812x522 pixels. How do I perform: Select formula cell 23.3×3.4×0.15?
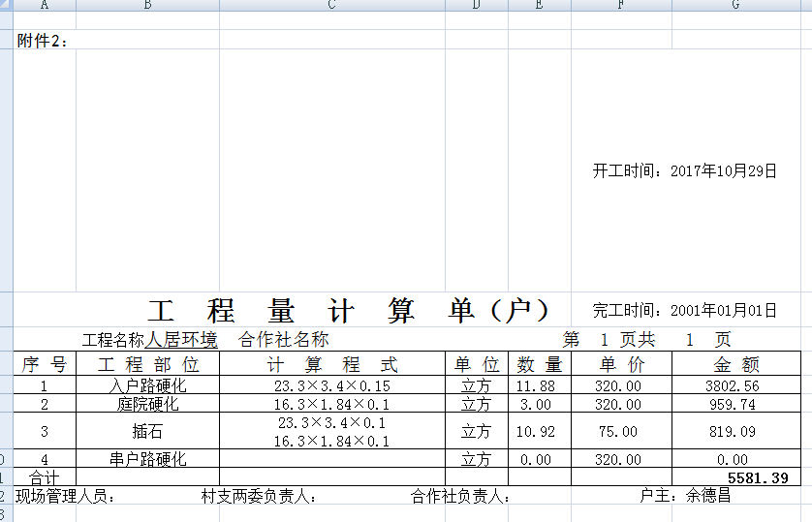pyautogui.click(x=332, y=386)
